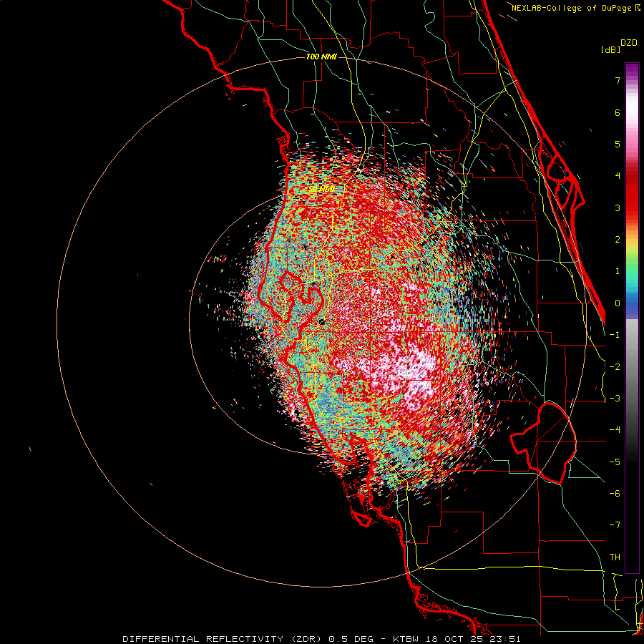Screen dimensions: 644x644
Task: Click the vertical ZDR color scale bar
Action: [x=632, y=318]
